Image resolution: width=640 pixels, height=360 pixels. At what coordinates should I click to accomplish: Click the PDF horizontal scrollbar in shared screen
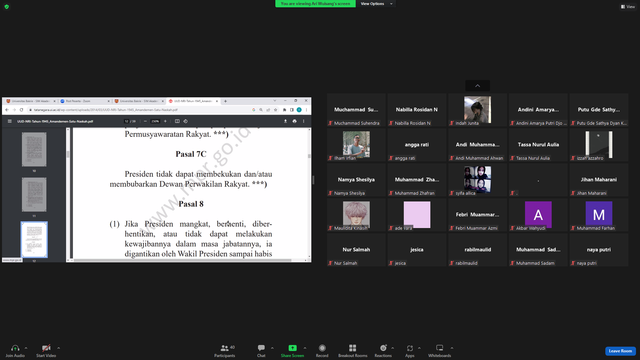coord(182,260)
